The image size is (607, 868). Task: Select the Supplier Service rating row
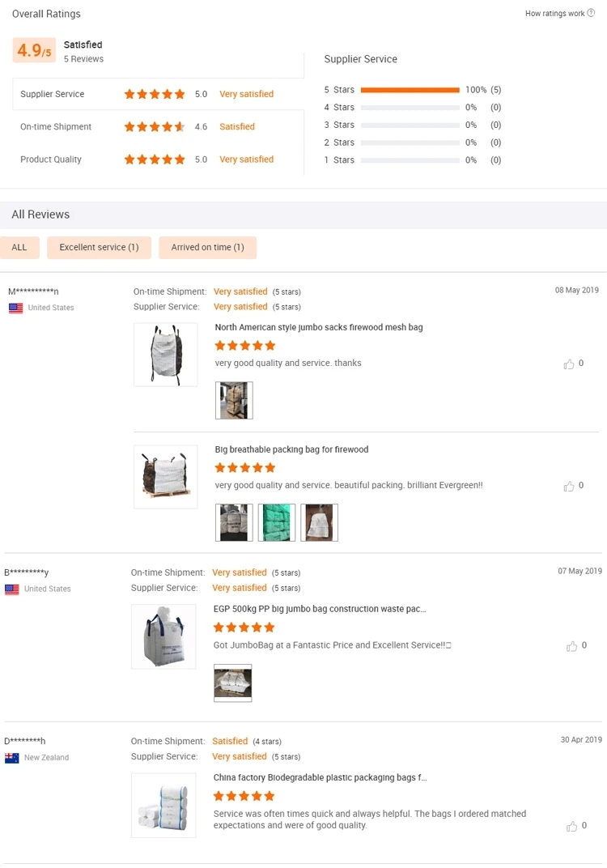[x=158, y=95]
